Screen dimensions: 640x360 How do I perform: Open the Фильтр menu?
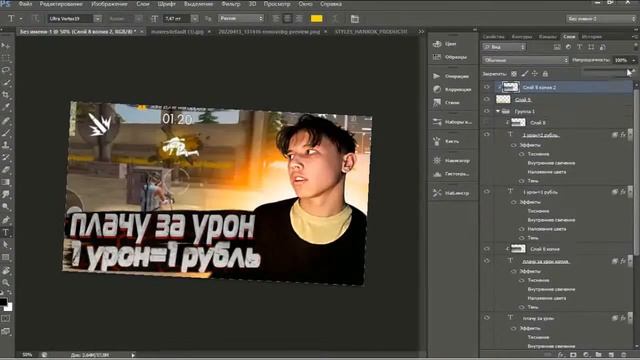tap(231, 4)
